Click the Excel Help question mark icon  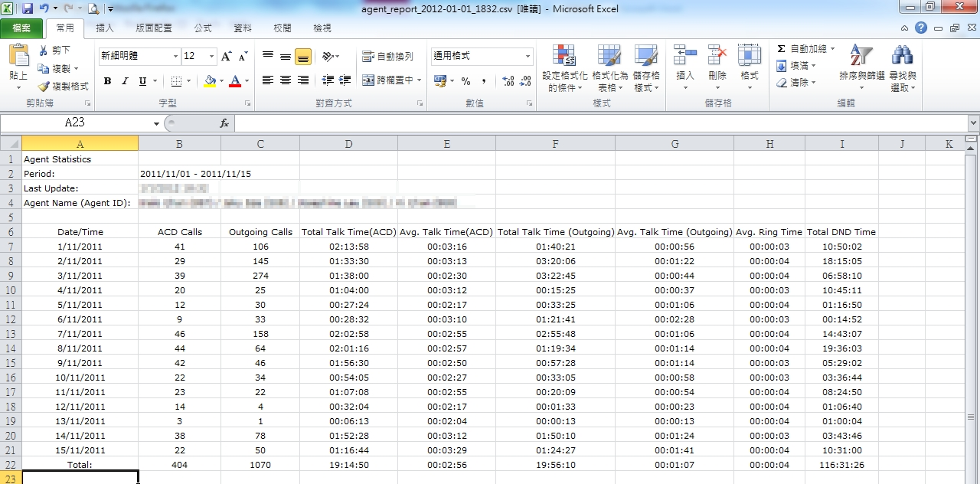pyautogui.click(x=921, y=28)
